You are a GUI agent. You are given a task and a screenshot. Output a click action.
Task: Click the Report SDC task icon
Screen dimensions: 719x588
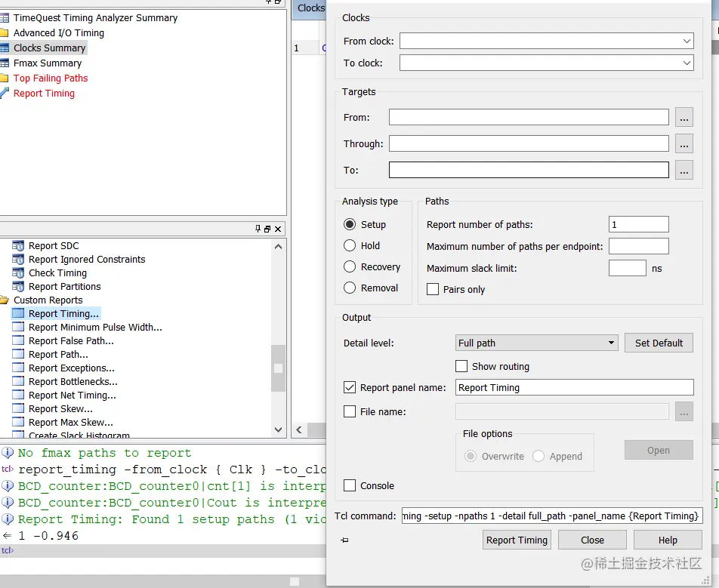tap(18, 245)
